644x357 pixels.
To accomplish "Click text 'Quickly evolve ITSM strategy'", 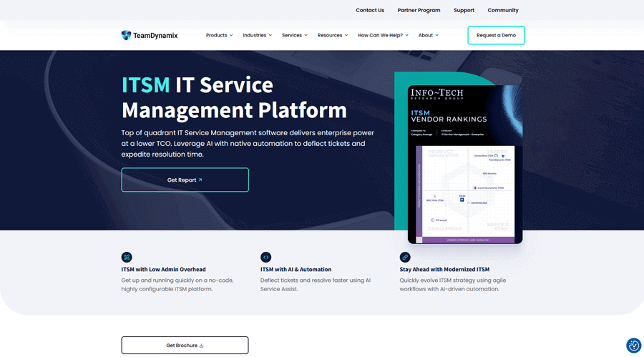I will [x=438, y=280].
